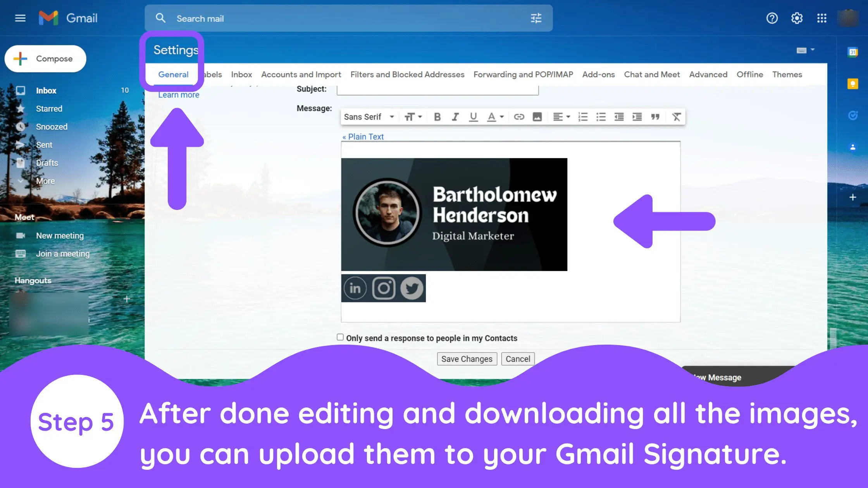Click the Quote block icon
The image size is (868, 488).
pyautogui.click(x=654, y=116)
